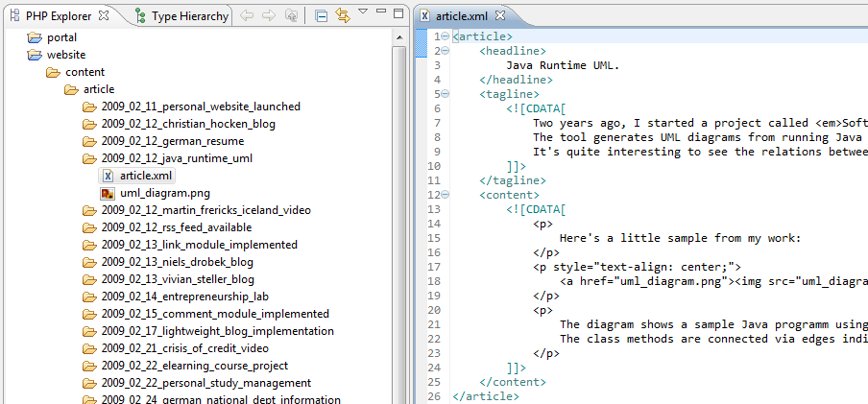Image resolution: width=868 pixels, height=404 pixels.
Task: Select 2009_02_12_martin_frericks_iceland_video folder
Action: 205,210
